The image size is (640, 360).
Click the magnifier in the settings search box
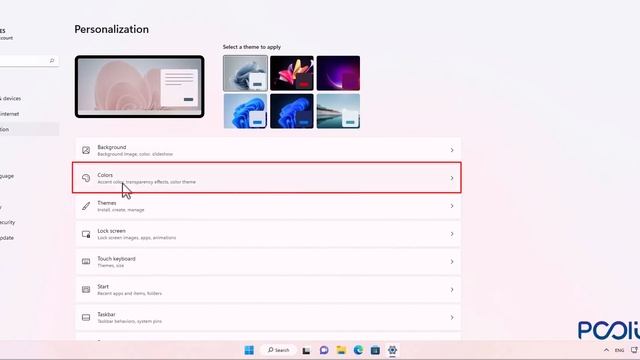pos(52,61)
